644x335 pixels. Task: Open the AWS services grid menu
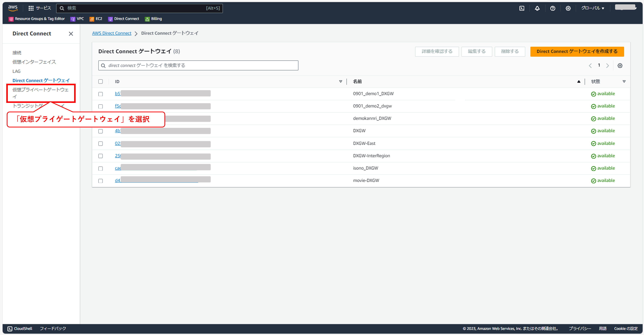pyautogui.click(x=31, y=8)
